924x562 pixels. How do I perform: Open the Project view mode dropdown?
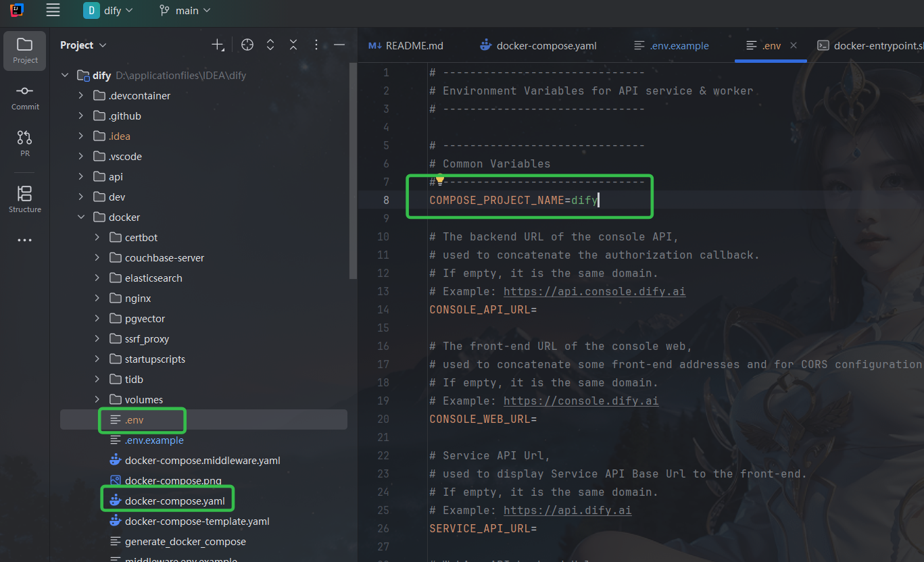[83, 45]
